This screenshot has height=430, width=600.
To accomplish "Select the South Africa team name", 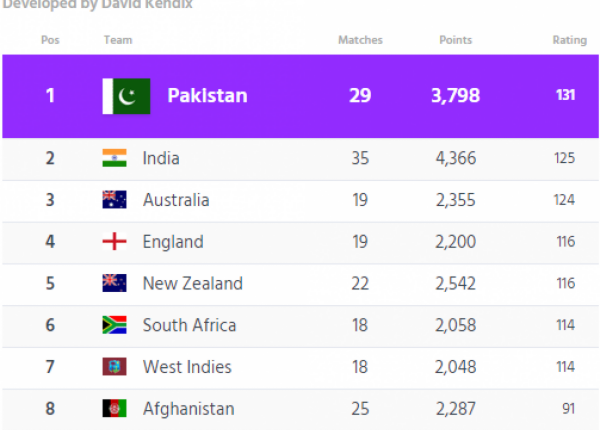I will pos(189,325).
